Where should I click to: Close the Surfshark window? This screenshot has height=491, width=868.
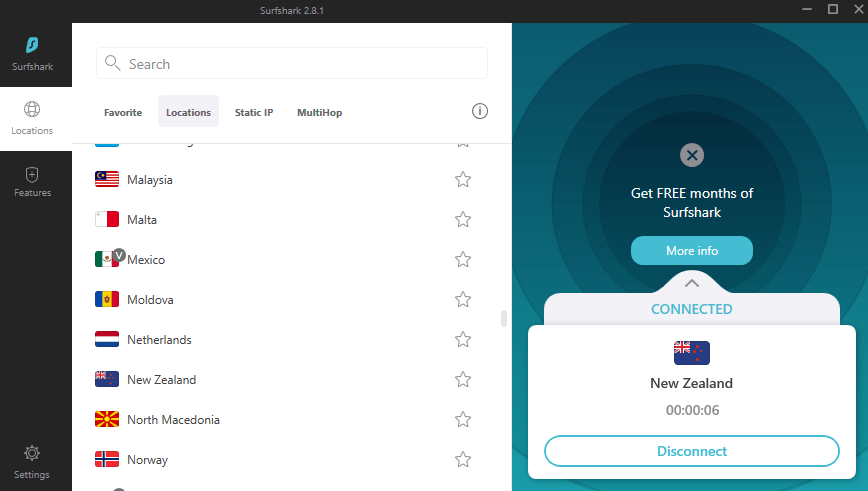click(859, 9)
